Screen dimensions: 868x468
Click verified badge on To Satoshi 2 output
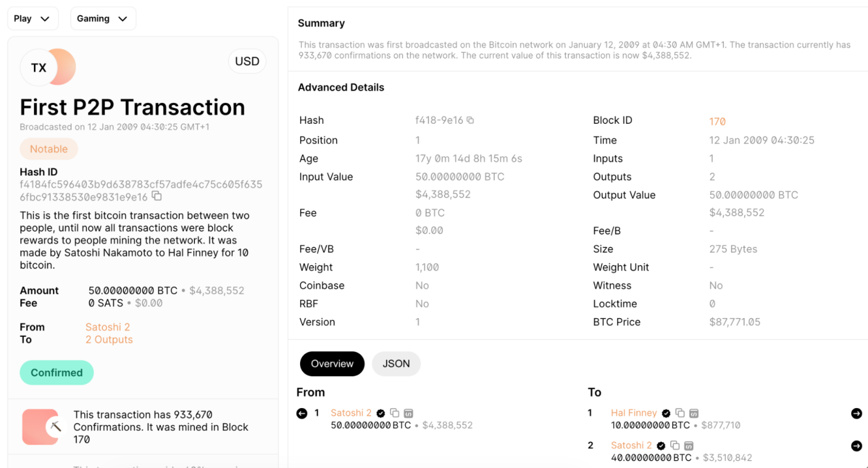pyautogui.click(x=661, y=445)
